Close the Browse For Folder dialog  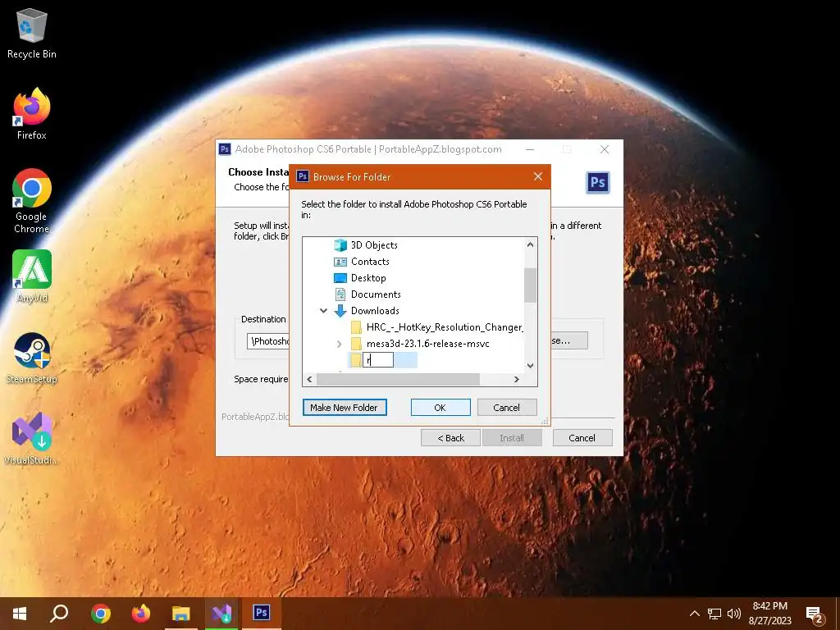pyautogui.click(x=538, y=177)
